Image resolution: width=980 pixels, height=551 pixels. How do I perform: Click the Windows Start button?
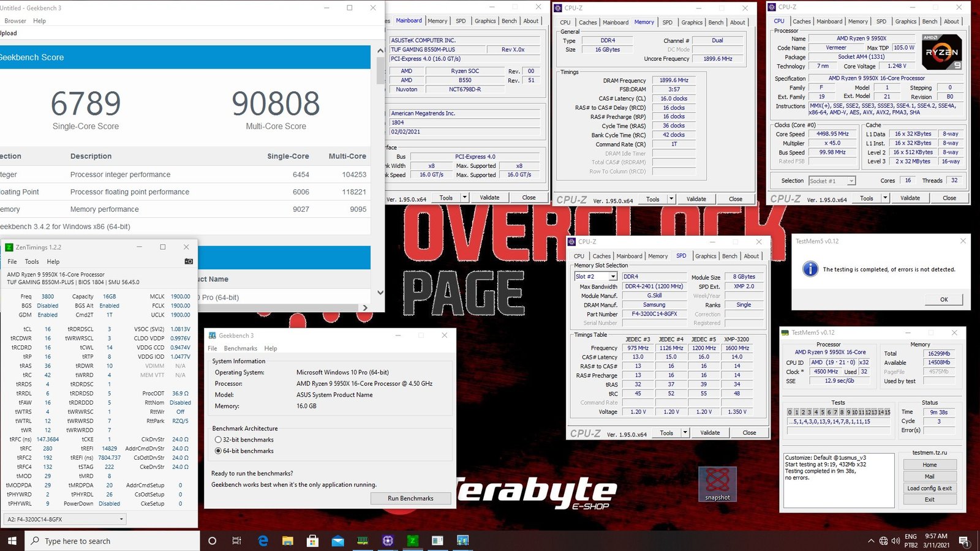(x=12, y=541)
